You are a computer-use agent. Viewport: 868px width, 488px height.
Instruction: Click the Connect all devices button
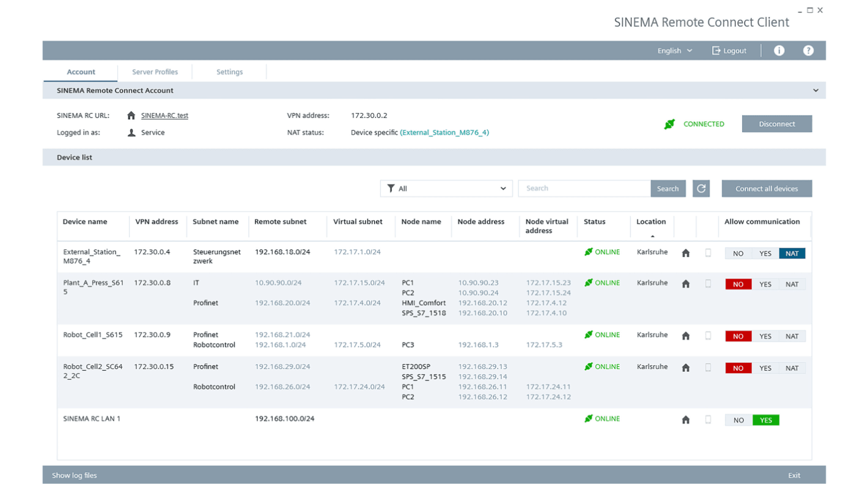pyautogui.click(x=767, y=188)
